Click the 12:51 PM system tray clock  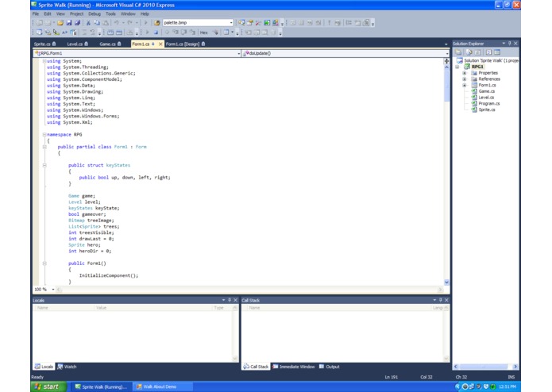point(508,386)
